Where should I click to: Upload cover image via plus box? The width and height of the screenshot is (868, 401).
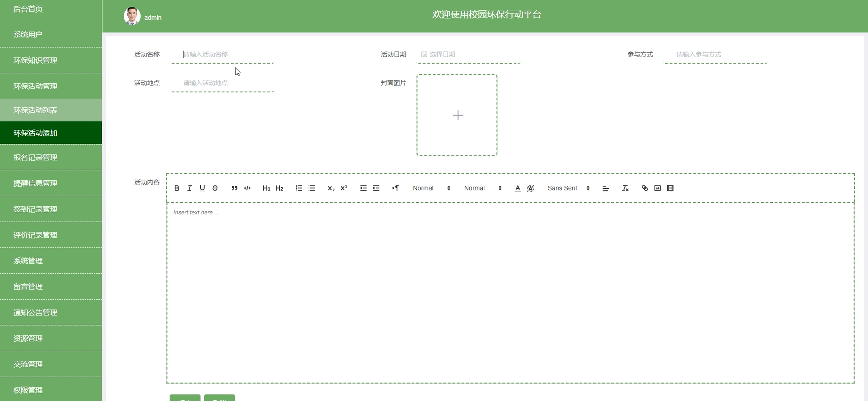pyautogui.click(x=457, y=115)
